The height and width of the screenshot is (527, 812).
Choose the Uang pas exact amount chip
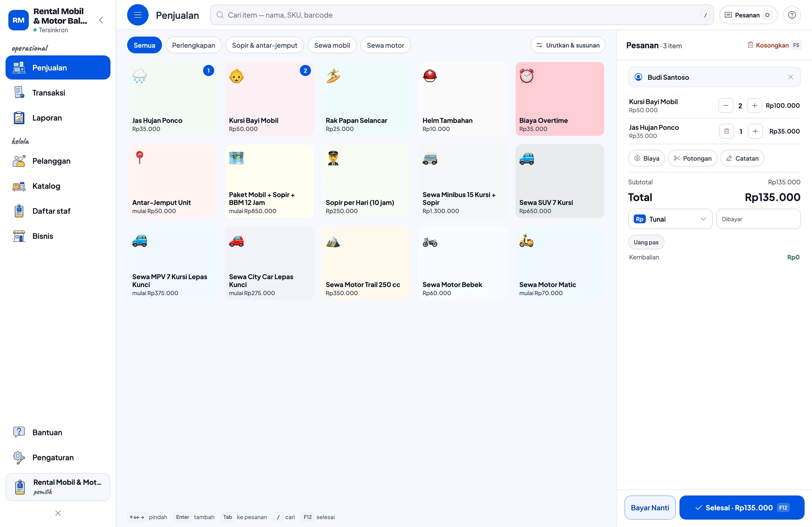pyautogui.click(x=646, y=242)
